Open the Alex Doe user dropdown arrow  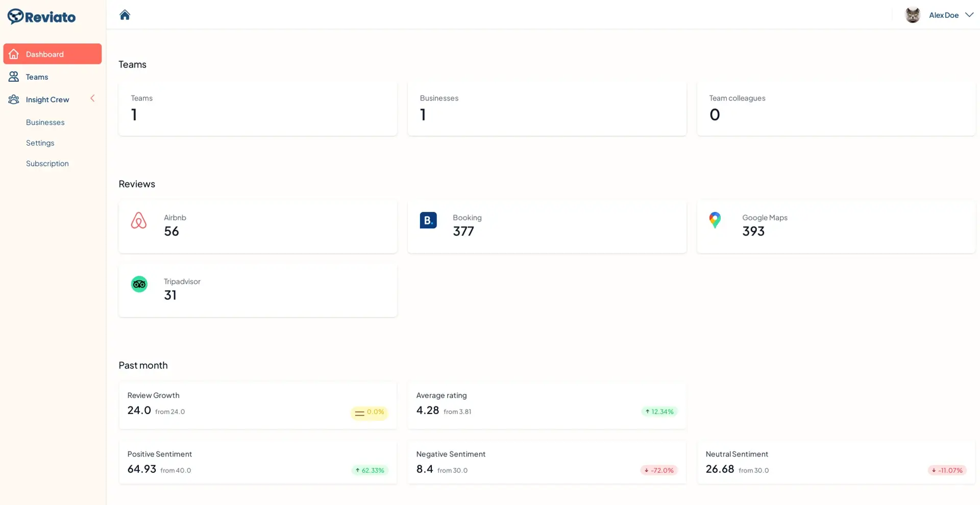(969, 15)
